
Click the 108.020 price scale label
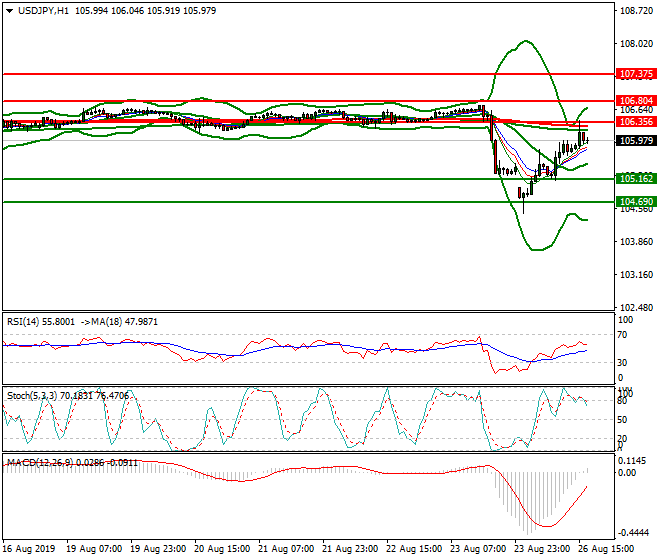coord(636,44)
